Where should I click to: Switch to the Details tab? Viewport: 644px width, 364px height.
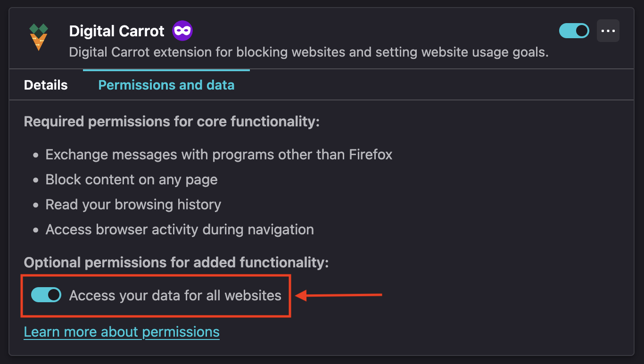(46, 85)
